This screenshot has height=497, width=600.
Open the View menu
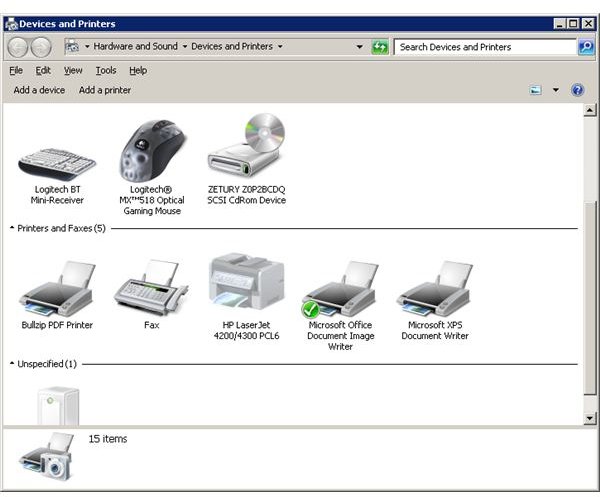click(x=73, y=70)
